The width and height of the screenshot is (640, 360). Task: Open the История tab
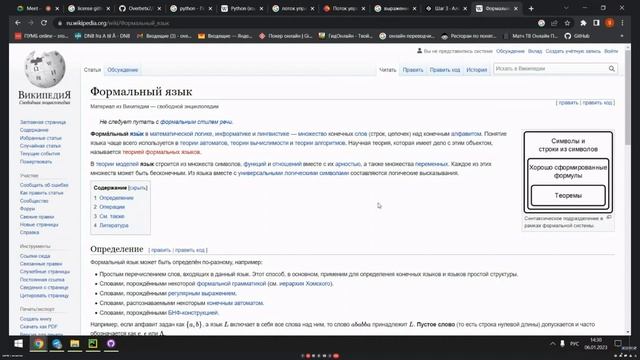click(476, 70)
